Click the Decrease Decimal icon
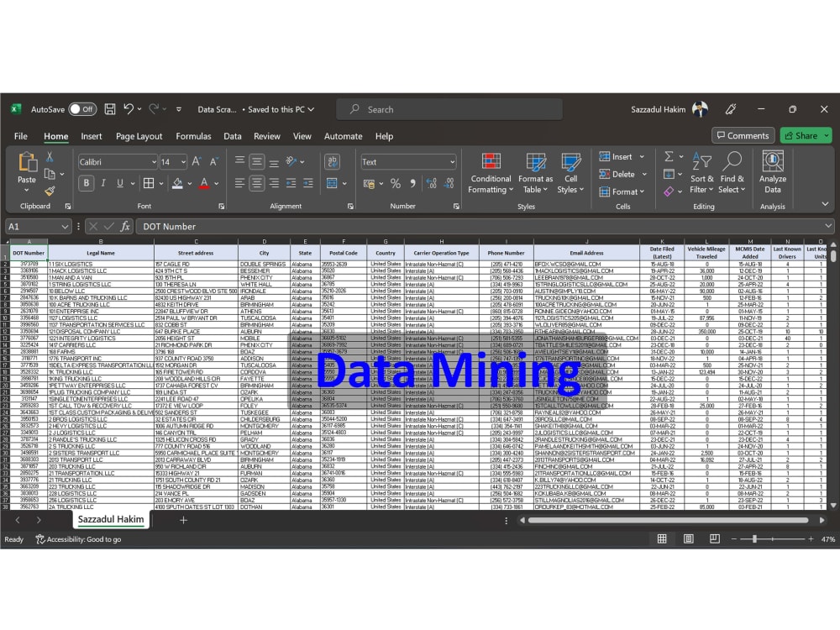Screen dimensions: 840x630 coord(449,184)
